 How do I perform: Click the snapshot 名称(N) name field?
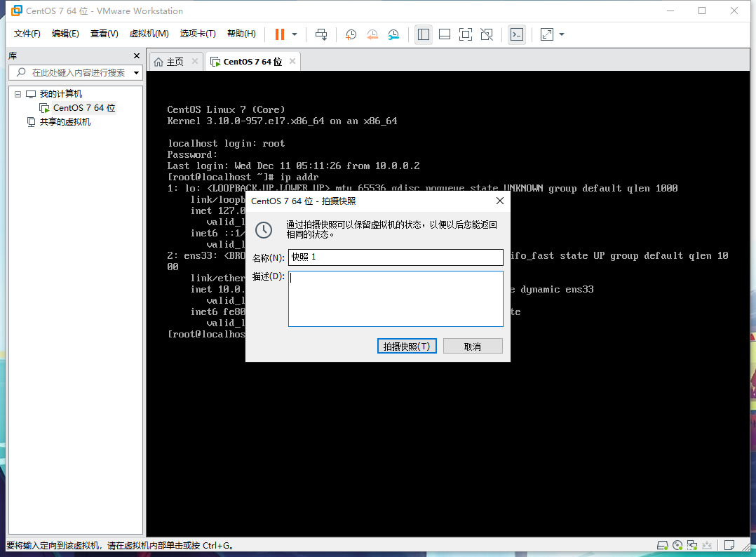pyautogui.click(x=396, y=257)
